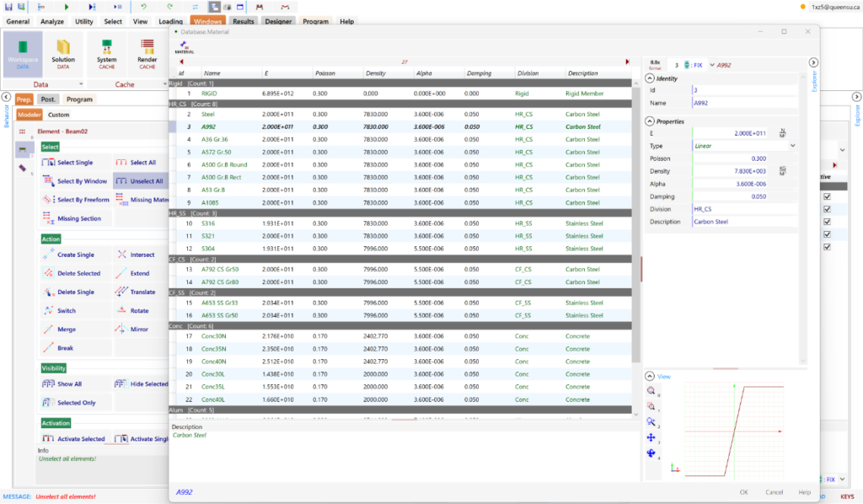
Task: Toggle the fourth checkbox in background Active column
Action: [x=828, y=234]
